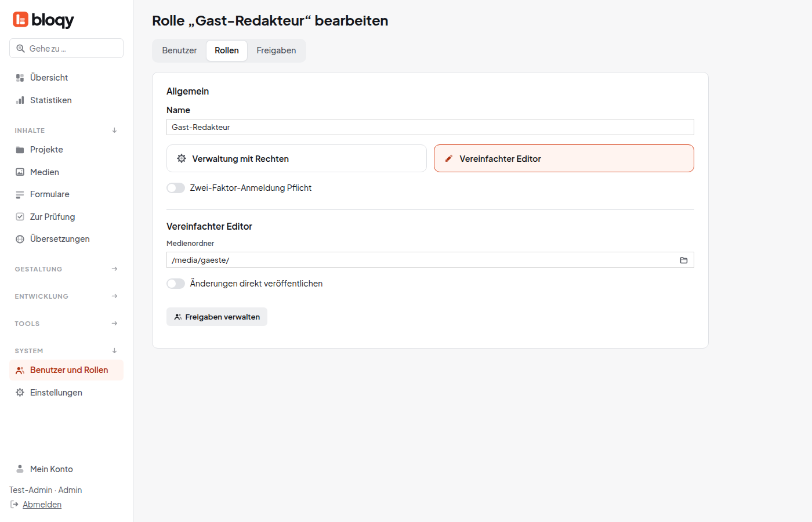Open Übersetzungen page

tap(66, 239)
